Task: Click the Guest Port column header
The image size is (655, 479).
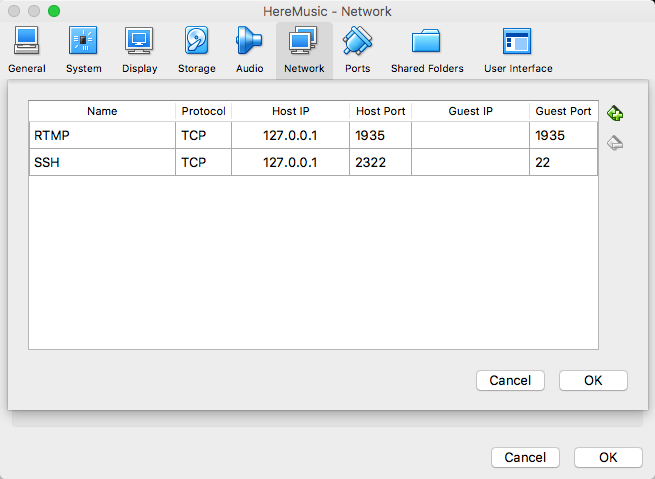Action: (564, 111)
